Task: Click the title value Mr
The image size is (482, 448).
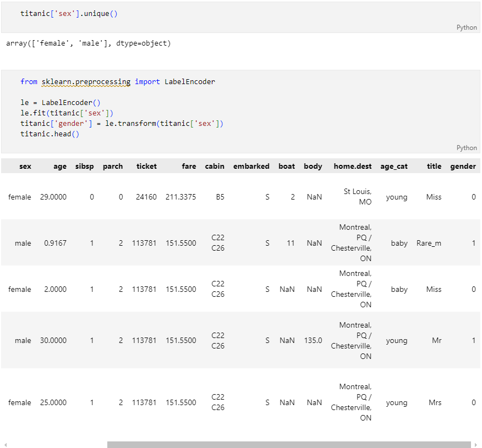Action: click(x=436, y=340)
